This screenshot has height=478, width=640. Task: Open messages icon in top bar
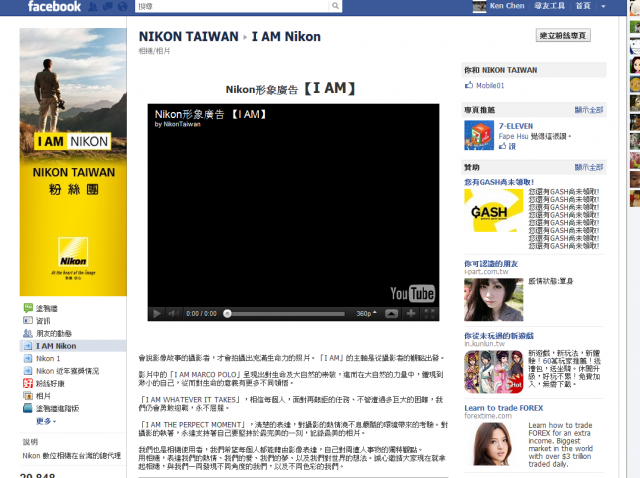(x=108, y=7)
